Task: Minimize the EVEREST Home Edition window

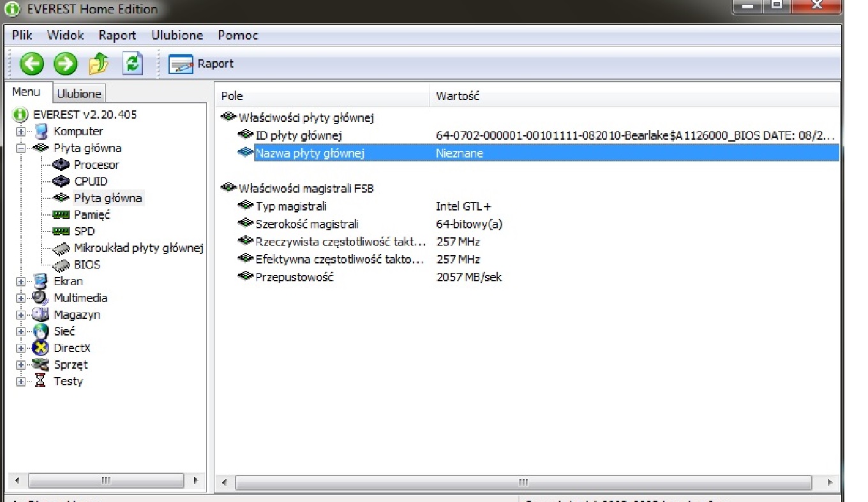Action: click(x=749, y=8)
